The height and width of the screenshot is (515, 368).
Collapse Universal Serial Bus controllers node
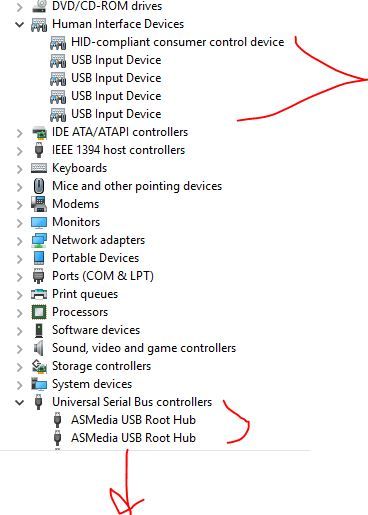point(20,402)
